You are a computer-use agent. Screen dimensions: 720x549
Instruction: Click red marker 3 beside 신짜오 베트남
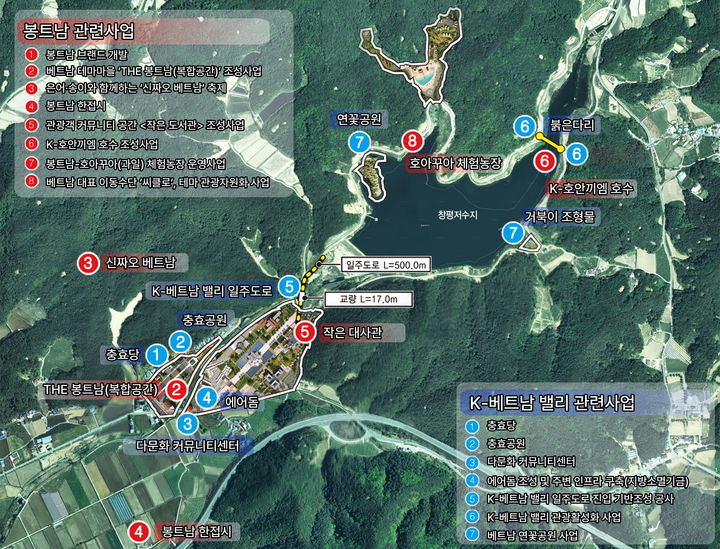pos(89,264)
